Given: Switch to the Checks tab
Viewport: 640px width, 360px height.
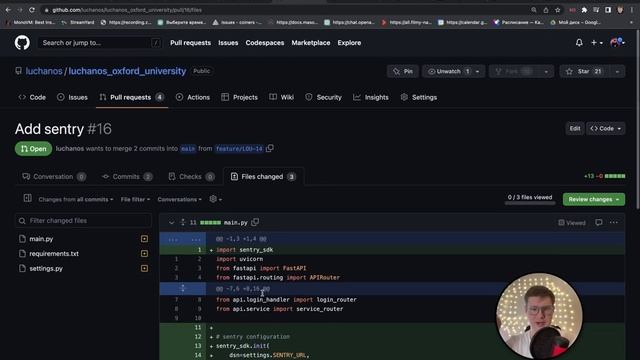Looking at the screenshot, I should click(191, 177).
